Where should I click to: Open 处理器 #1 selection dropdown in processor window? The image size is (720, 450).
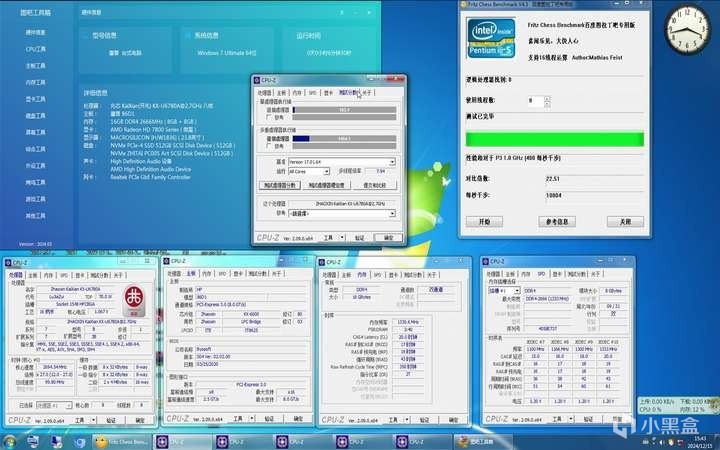click(x=54, y=405)
